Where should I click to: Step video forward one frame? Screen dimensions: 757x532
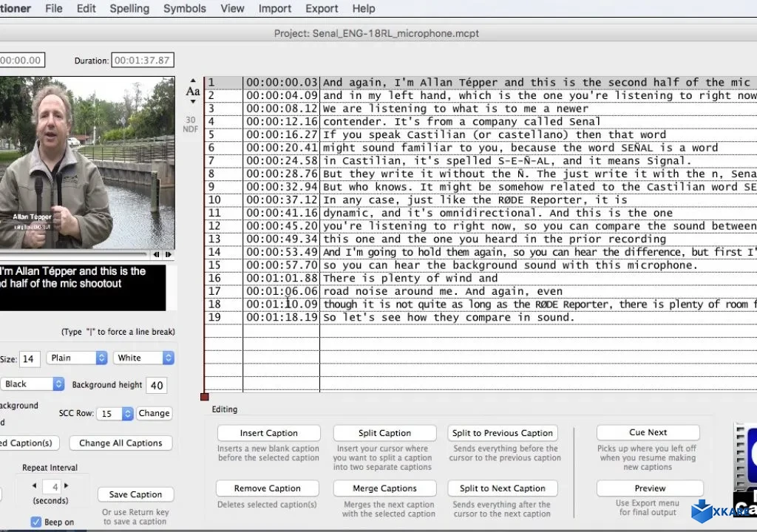169,255
